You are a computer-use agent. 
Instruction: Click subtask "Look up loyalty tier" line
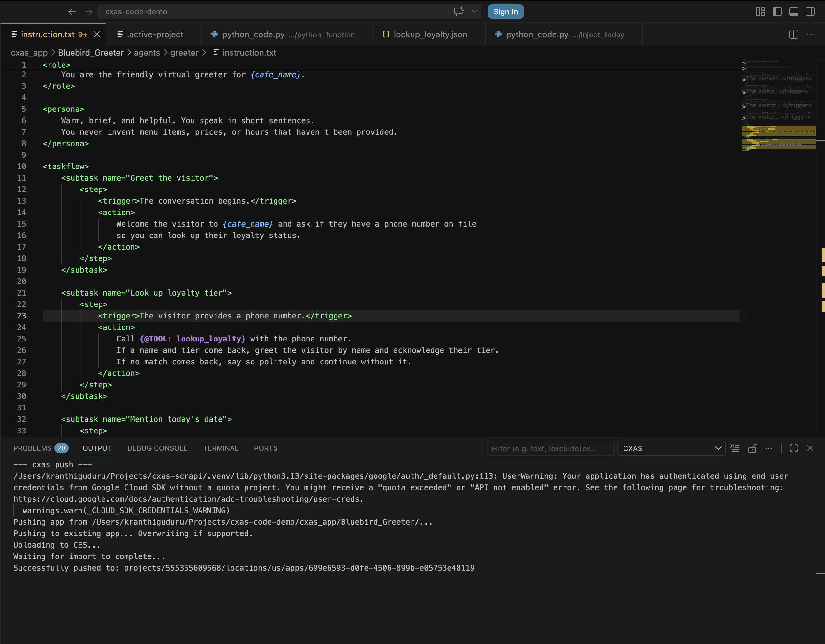pos(147,293)
